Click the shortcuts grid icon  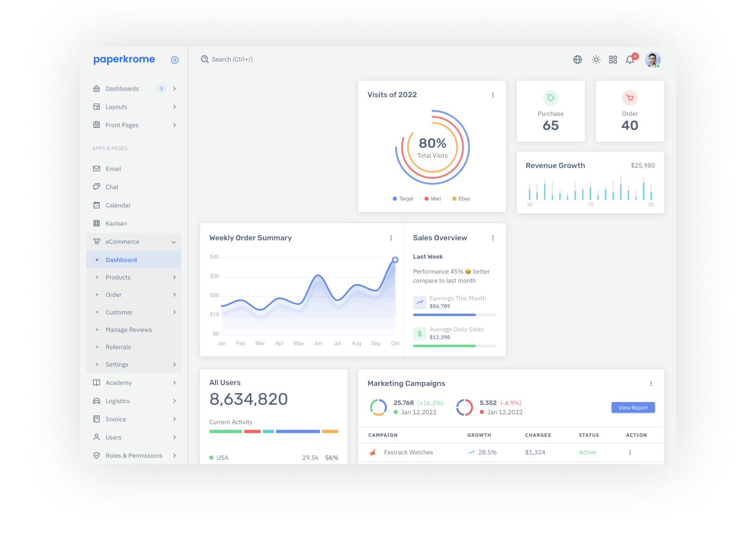click(613, 59)
